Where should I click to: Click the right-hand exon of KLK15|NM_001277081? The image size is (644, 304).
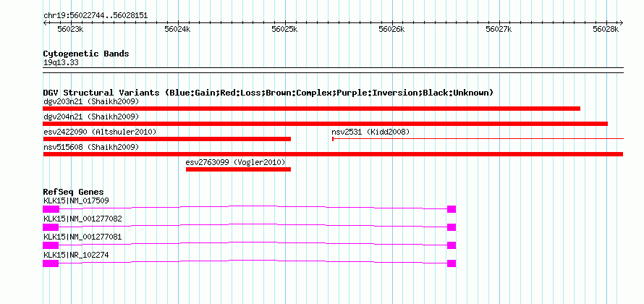pyautogui.click(x=452, y=245)
